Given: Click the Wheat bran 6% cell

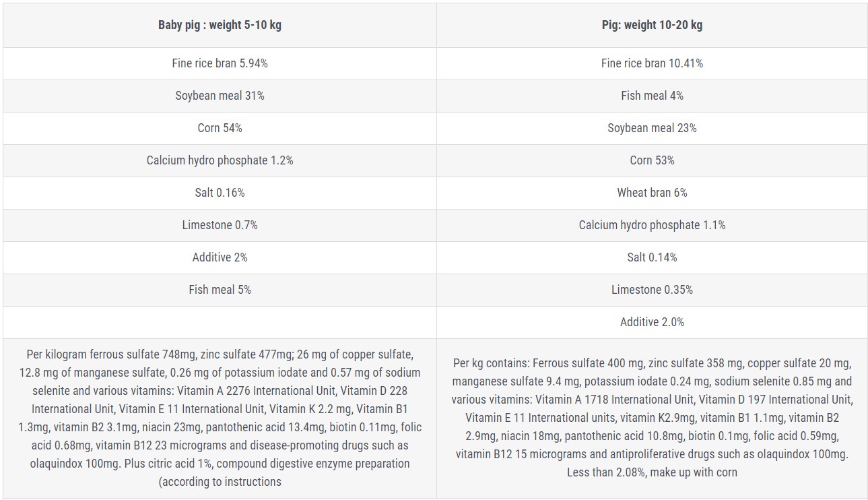Looking at the screenshot, I should point(652,193).
